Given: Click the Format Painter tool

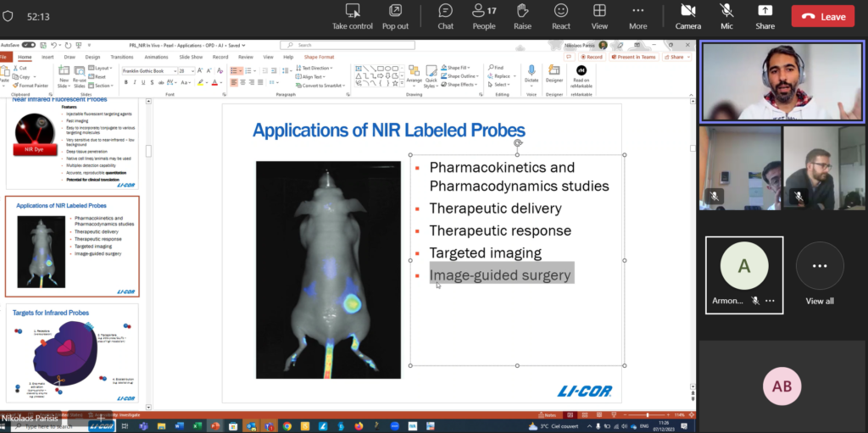Looking at the screenshot, I should click(31, 86).
